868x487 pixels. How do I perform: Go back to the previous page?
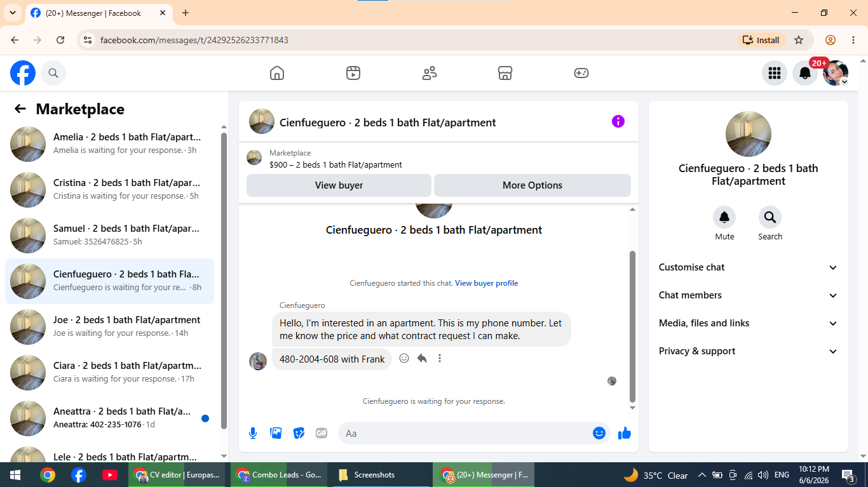pyautogui.click(x=15, y=40)
